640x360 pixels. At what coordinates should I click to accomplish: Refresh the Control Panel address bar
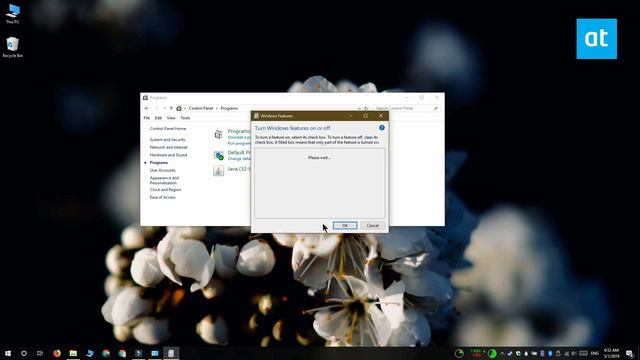pos(366,108)
